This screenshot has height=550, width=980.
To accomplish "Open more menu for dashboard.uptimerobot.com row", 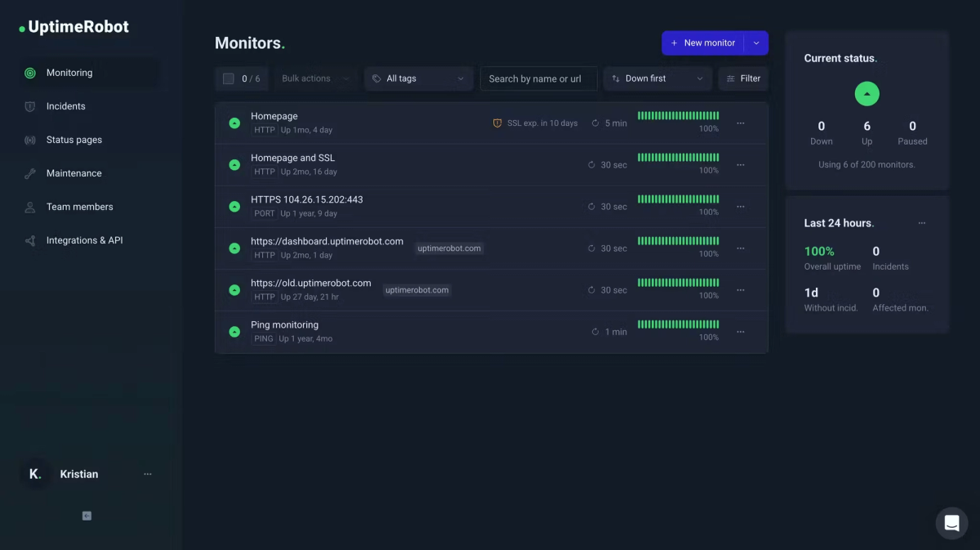I will [741, 248].
